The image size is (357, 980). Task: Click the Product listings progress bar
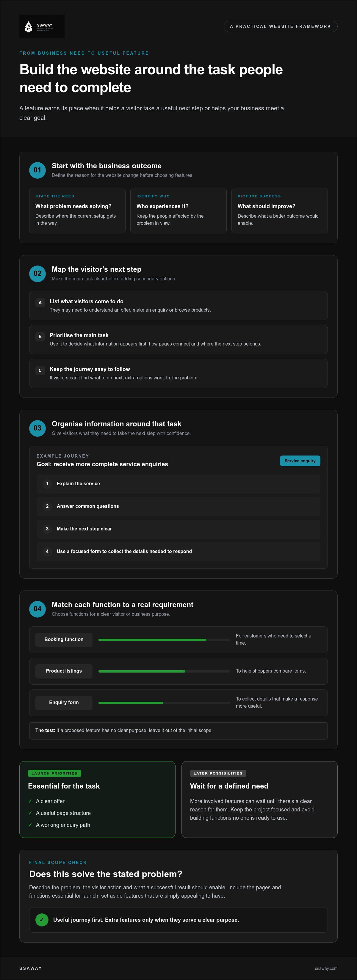[x=164, y=671]
